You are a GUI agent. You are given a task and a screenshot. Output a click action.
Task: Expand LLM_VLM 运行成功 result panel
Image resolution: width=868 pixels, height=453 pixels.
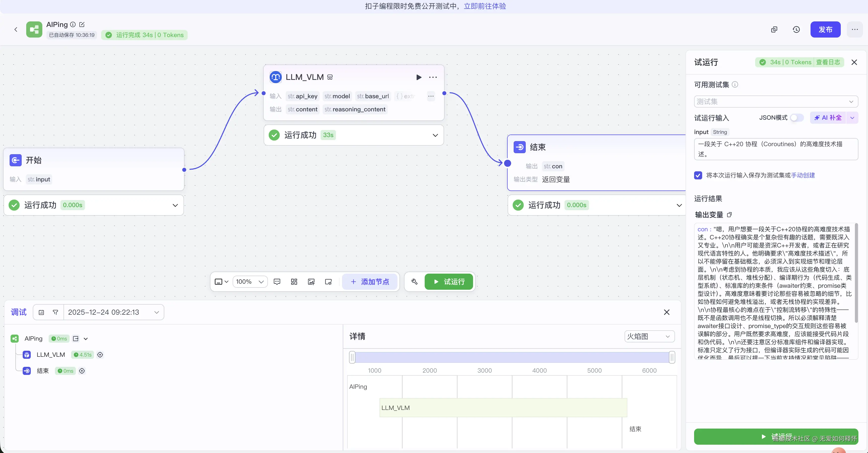point(435,135)
